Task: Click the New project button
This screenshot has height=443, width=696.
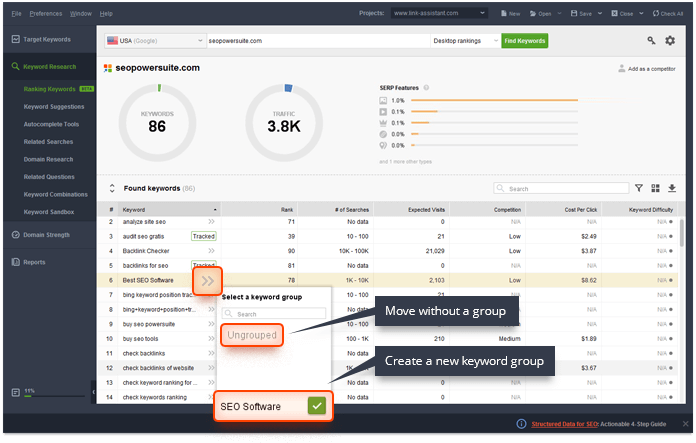Action: (510, 14)
